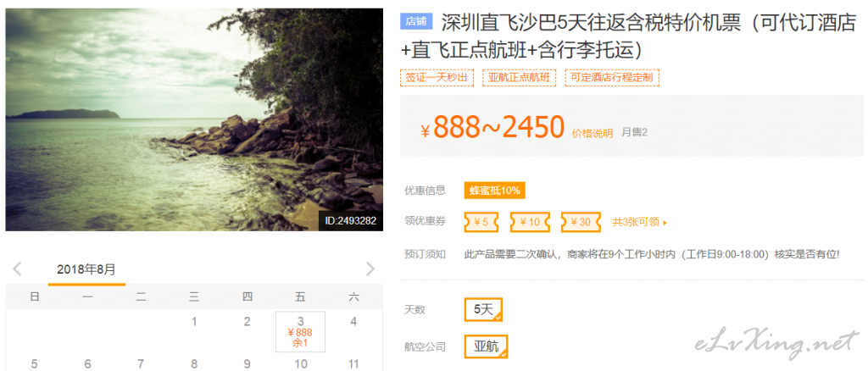This screenshot has width=868, height=371.
Task: Select August 3 with ¥888 price
Action: tap(300, 332)
